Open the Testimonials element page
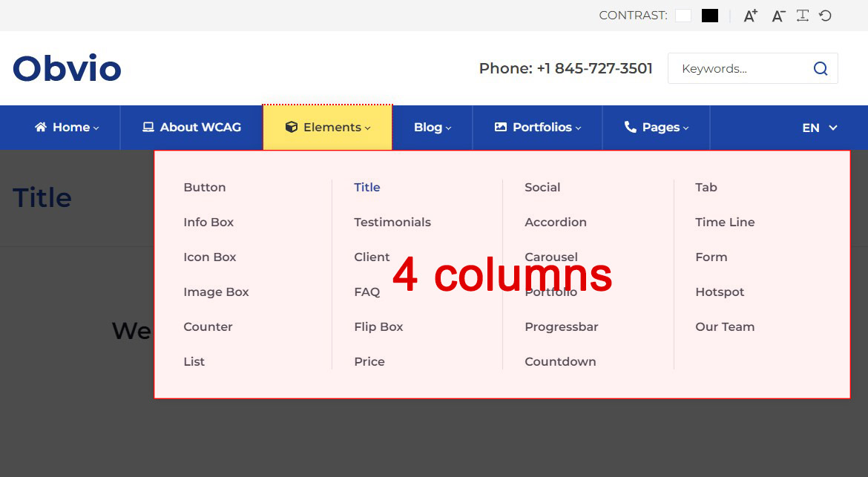 click(x=392, y=223)
